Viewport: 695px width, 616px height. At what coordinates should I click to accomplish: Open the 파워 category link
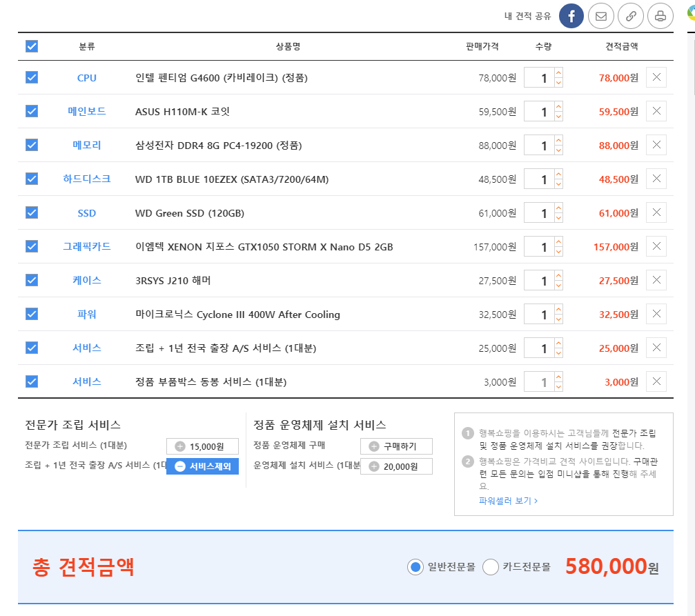pos(86,314)
